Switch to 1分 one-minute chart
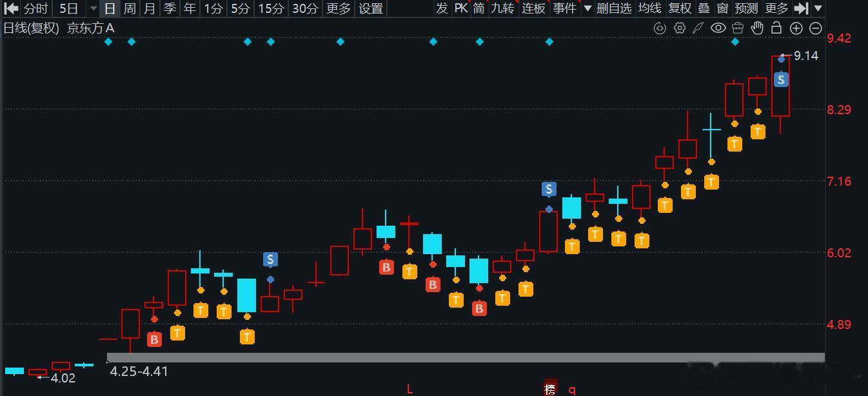Image resolution: width=868 pixels, height=396 pixels. click(x=213, y=8)
